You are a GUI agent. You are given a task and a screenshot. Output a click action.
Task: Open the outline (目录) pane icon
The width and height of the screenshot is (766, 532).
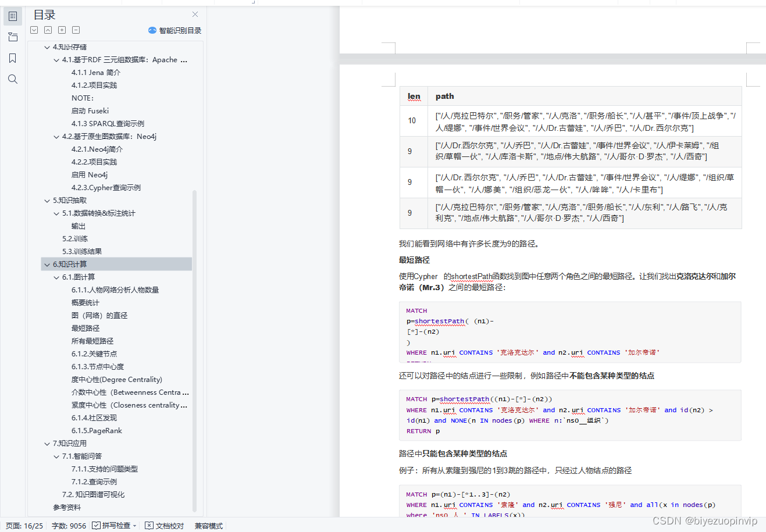13,16
